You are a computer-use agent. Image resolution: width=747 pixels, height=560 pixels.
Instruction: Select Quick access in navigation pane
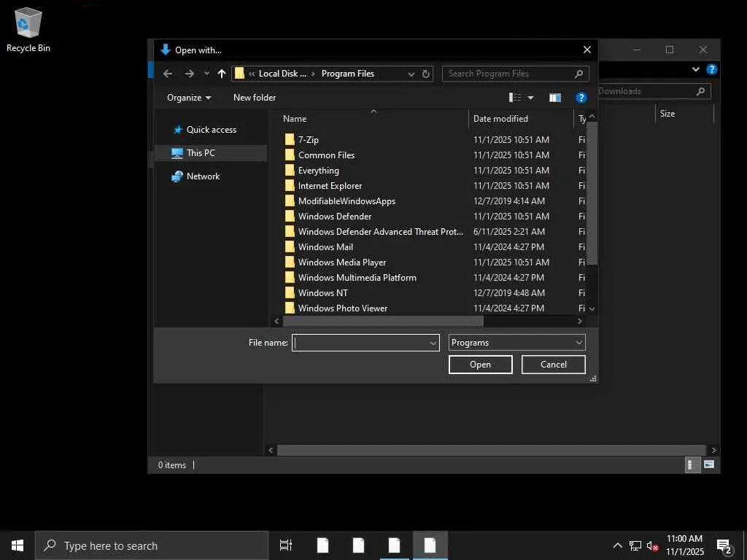pos(211,130)
